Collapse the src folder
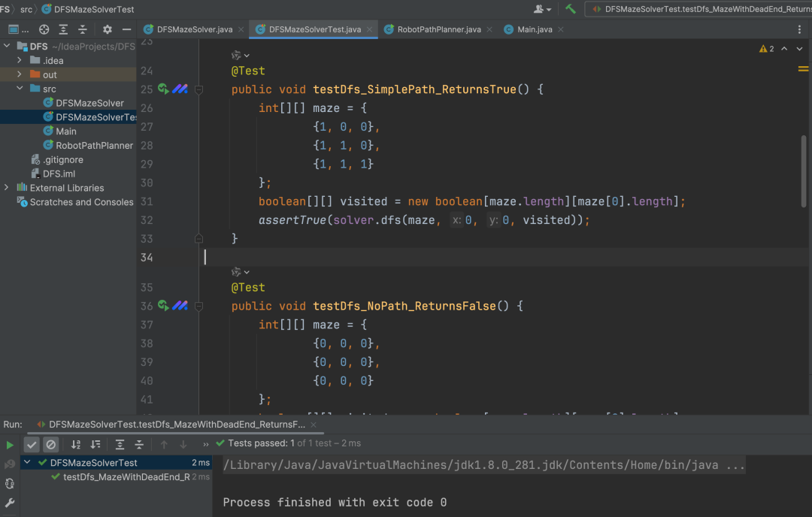This screenshot has width=812, height=517. [20, 89]
